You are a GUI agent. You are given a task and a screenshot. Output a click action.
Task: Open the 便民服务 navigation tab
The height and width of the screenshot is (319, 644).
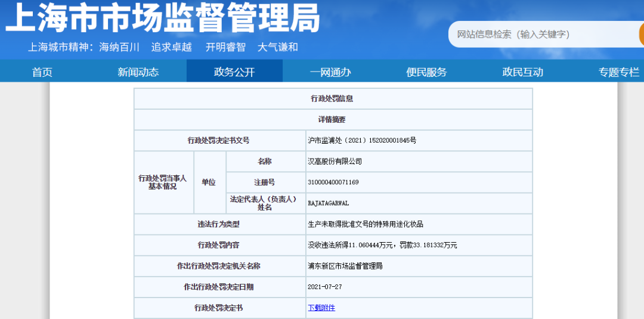coord(426,72)
